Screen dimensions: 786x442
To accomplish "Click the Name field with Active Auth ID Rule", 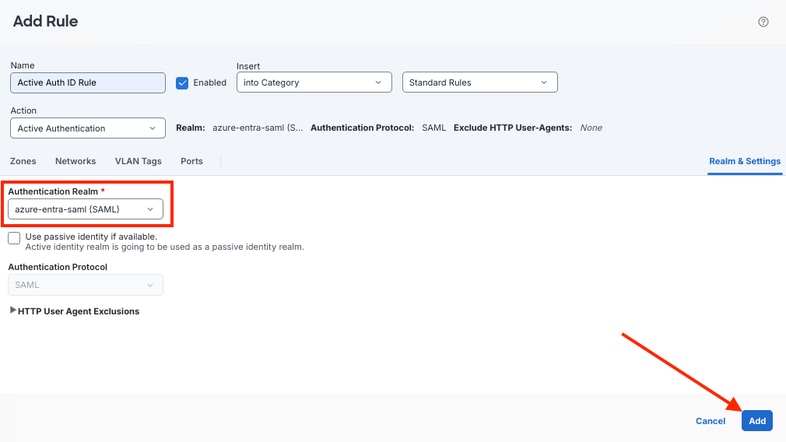I will (88, 83).
